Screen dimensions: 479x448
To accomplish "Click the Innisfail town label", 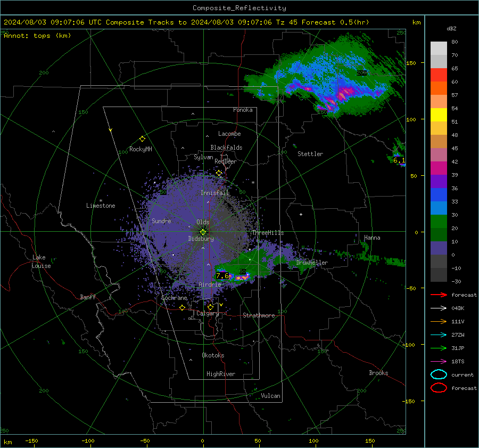I will [214, 193].
